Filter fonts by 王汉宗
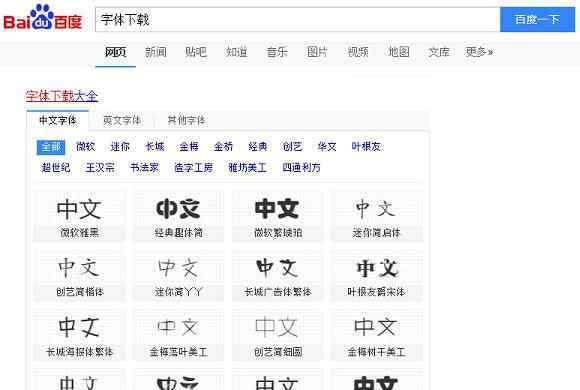The width and height of the screenshot is (580, 390). click(x=100, y=168)
